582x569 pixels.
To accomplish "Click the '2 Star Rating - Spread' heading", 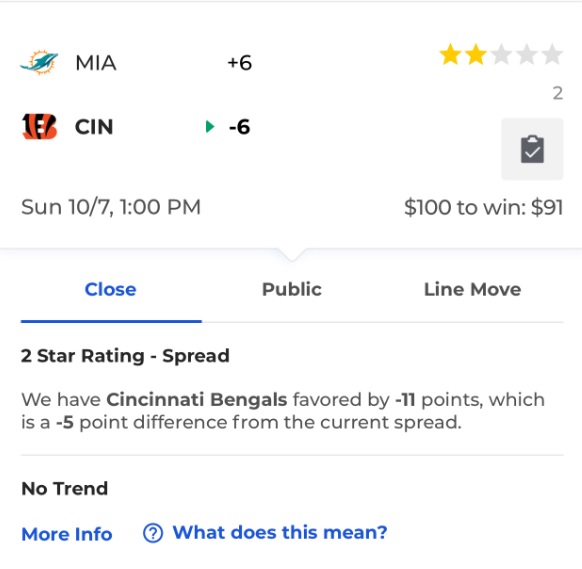I will pos(125,356).
